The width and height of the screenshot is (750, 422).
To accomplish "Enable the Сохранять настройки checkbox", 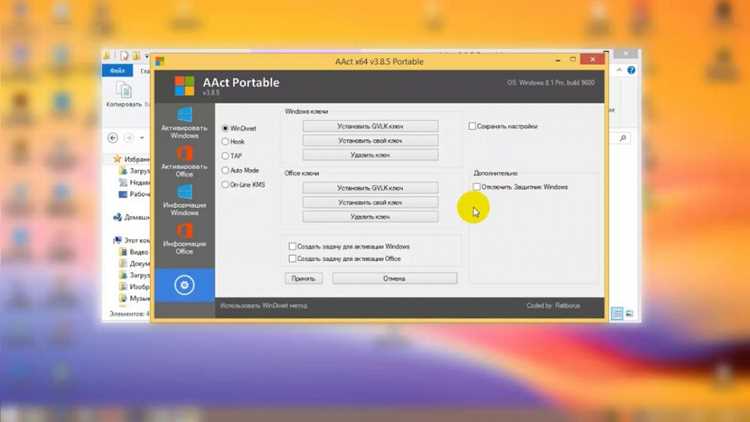I will coord(472,126).
